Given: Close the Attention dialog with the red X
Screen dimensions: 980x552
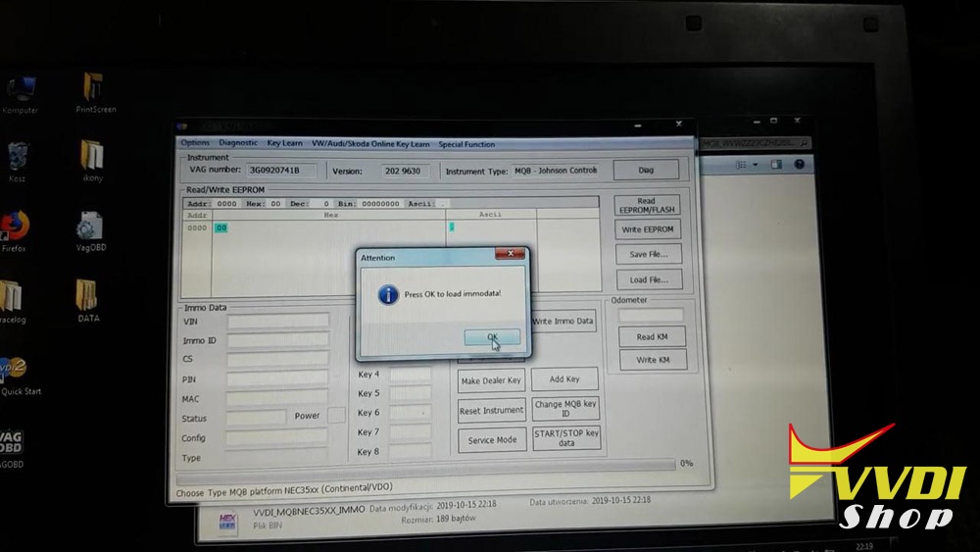Looking at the screenshot, I should (x=510, y=253).
